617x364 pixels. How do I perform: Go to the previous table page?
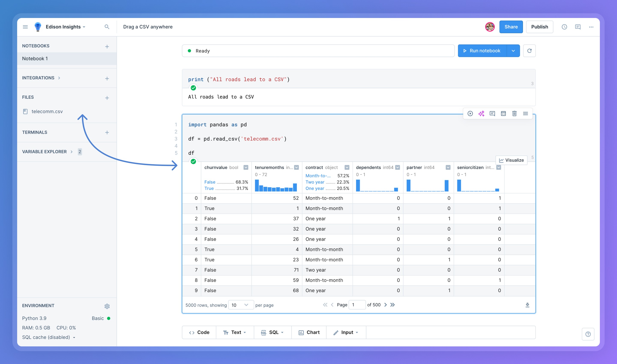click(x=332, y=305)
